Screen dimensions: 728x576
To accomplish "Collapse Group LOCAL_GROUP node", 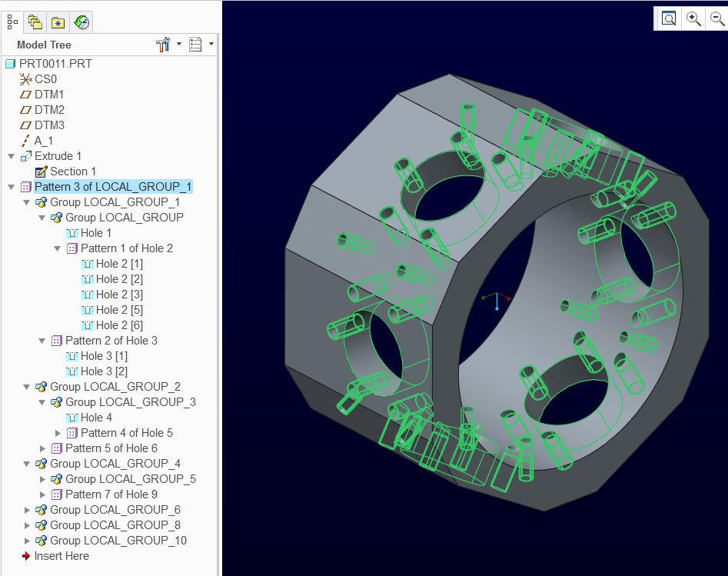I will 42,218.
